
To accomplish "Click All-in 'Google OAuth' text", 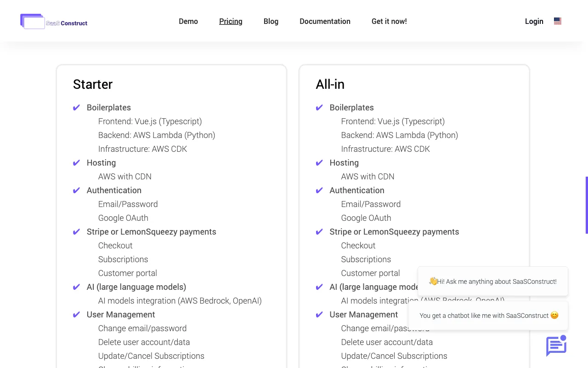I will point(366,218).
